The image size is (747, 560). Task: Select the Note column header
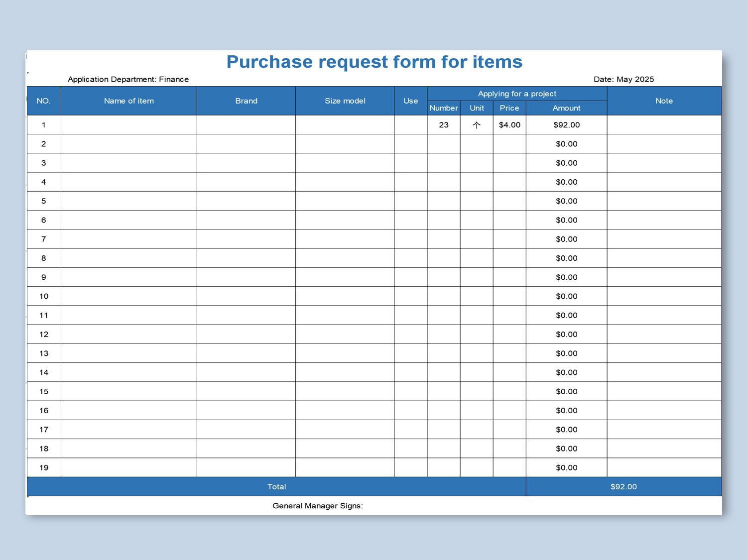coord(664,101)
